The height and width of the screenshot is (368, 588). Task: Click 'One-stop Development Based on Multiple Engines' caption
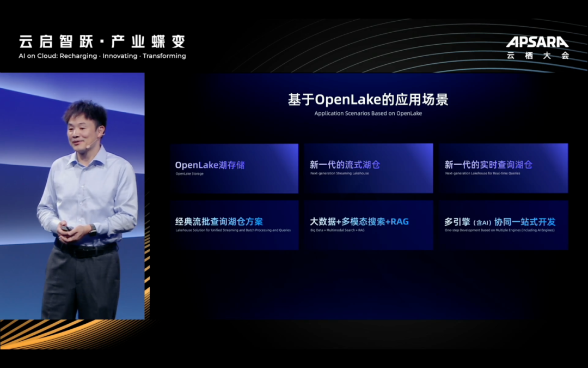[x=499, y=230]
